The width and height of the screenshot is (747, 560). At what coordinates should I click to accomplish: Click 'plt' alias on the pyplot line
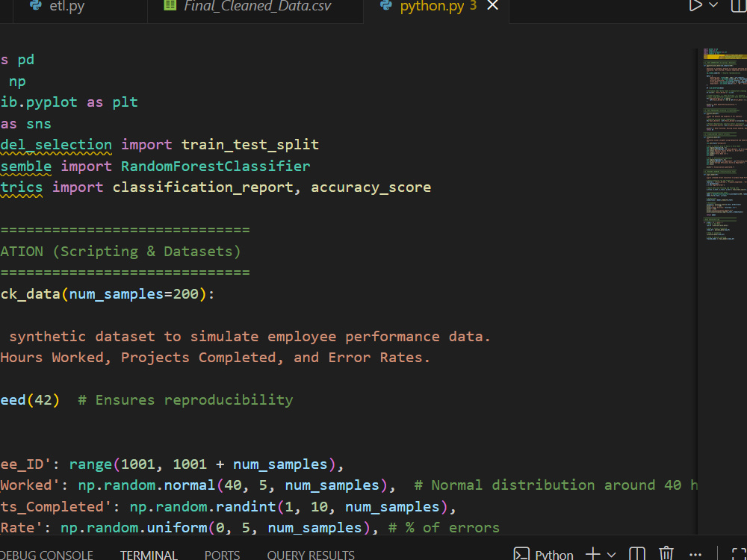tap(125, 102)
